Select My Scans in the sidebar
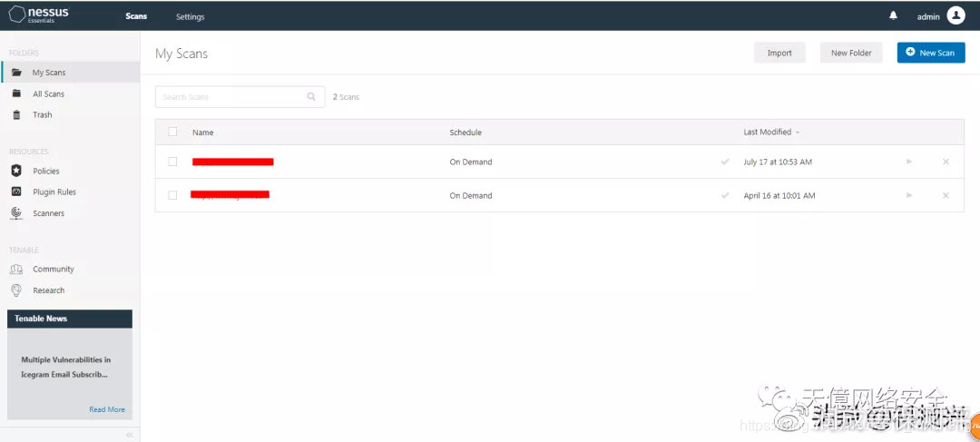 pyautogui.click(x=71, y=73)
